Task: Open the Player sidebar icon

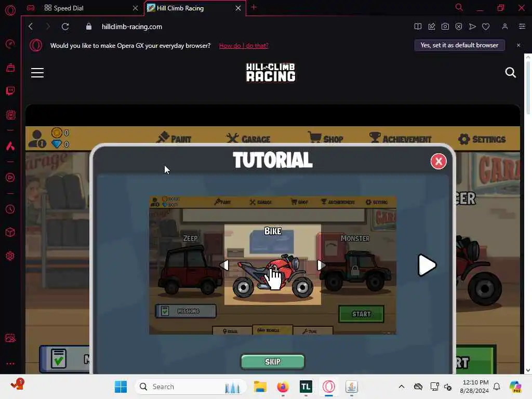Action: point(10,178)
